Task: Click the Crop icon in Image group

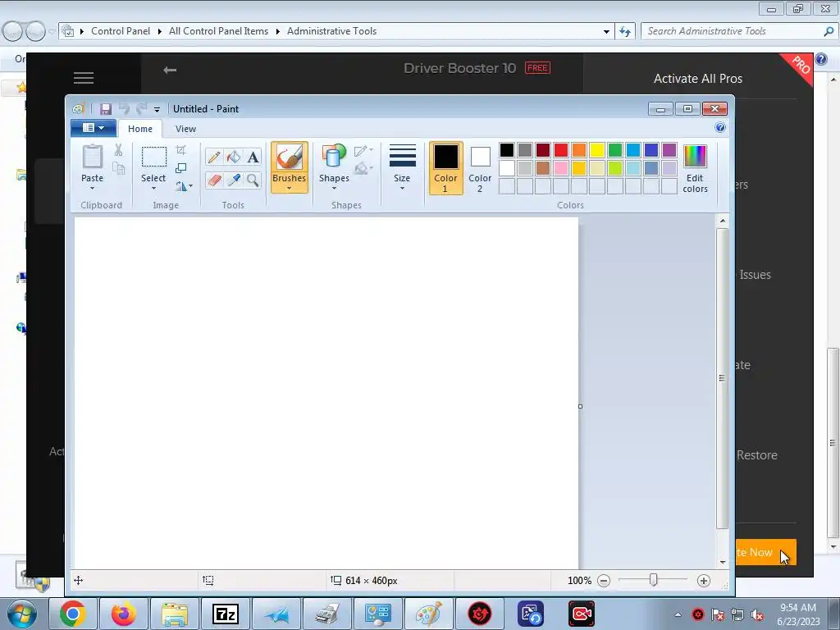Action: click(x=181, y=151)
